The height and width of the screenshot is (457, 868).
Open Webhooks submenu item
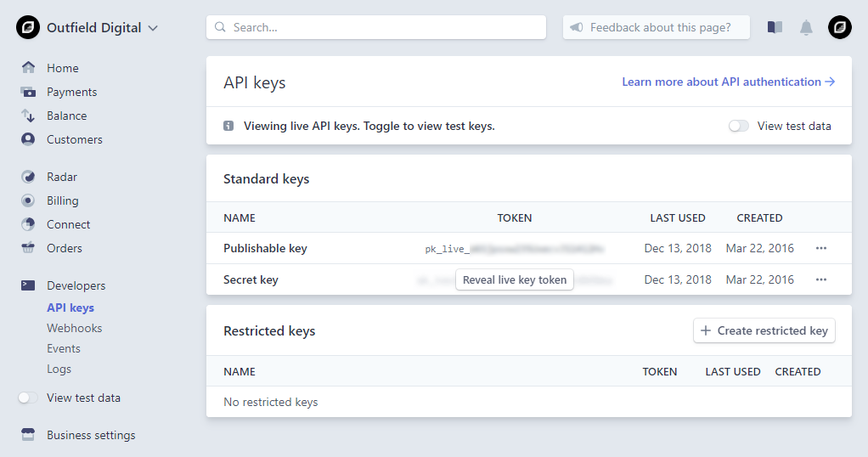tap(75, 328)
